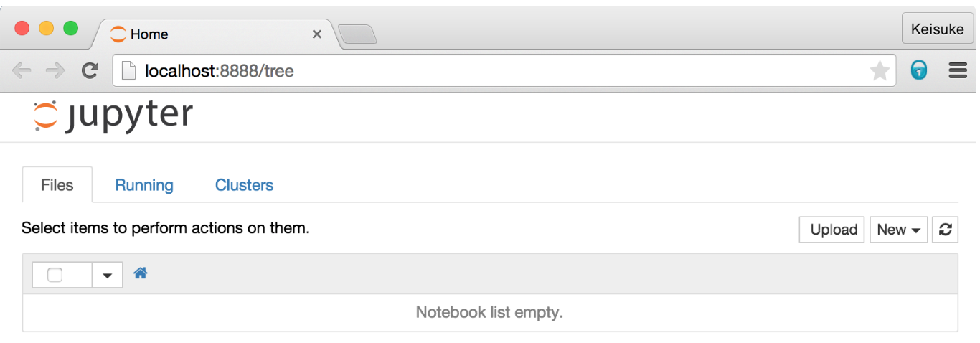Switch to the Running tab
The image size is (980, 343).
[144, 185]
